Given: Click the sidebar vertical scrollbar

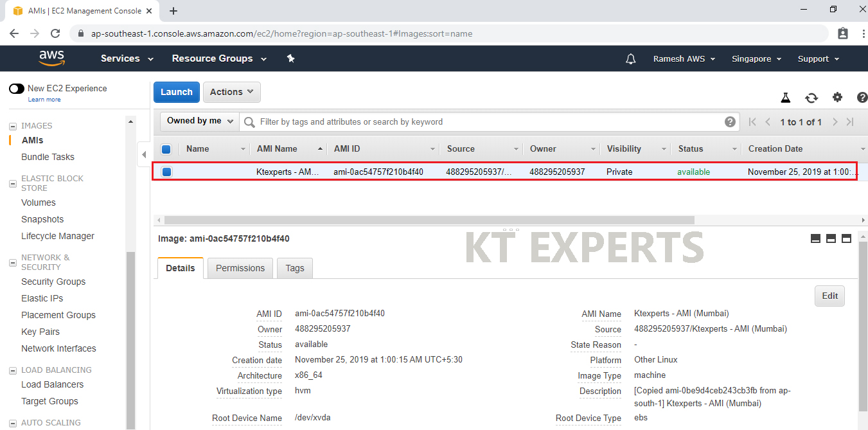Looking at the screenshot, I should [131, 341].
